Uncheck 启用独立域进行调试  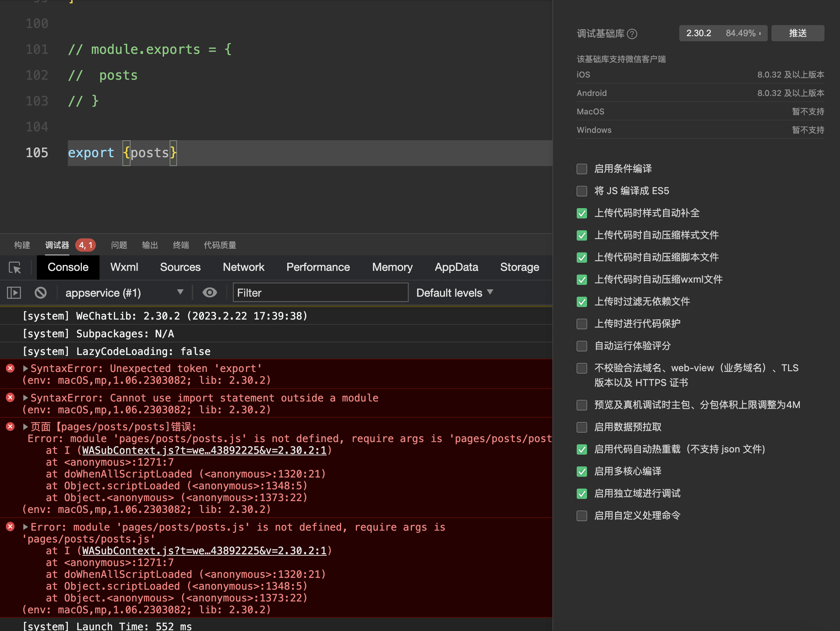[582, 493]
